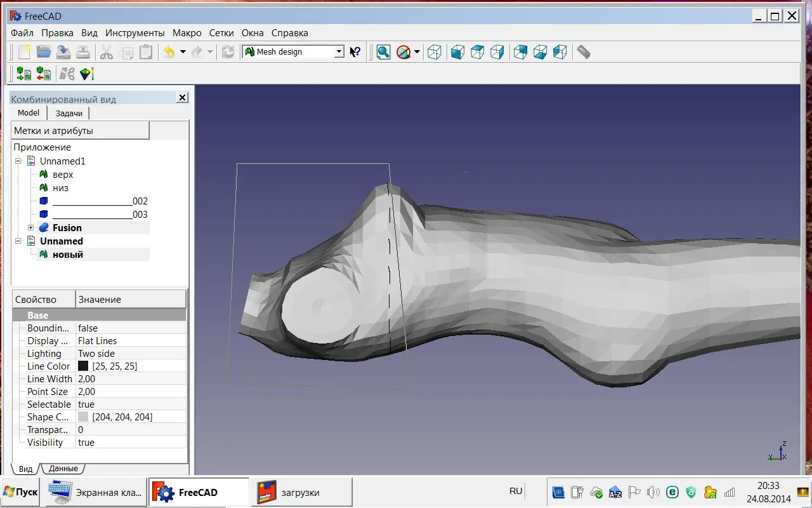Open the draw style dropdown arrow
Viewport: 812px width, 508px height.
coord(417,52)
